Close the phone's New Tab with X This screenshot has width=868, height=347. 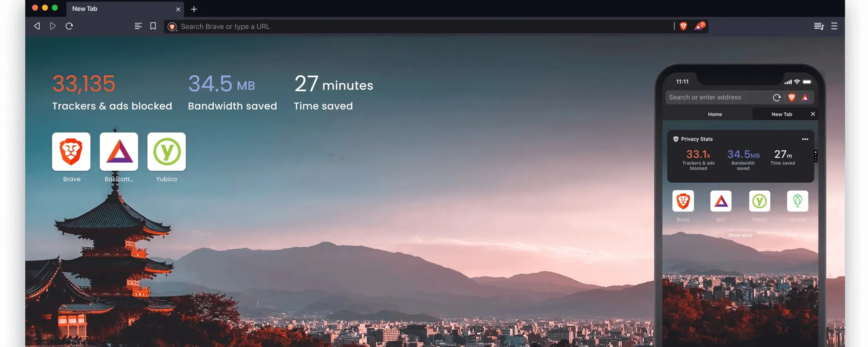tap(813, 114)
